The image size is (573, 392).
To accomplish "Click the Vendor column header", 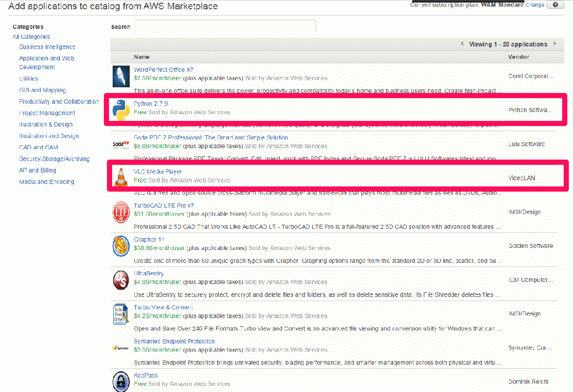I will 519,57.
